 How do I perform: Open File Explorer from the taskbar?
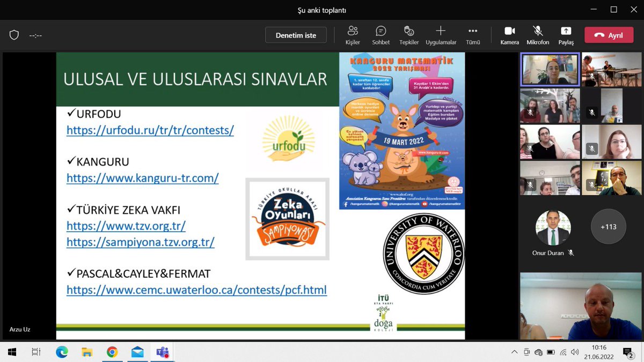pos(87,352)
